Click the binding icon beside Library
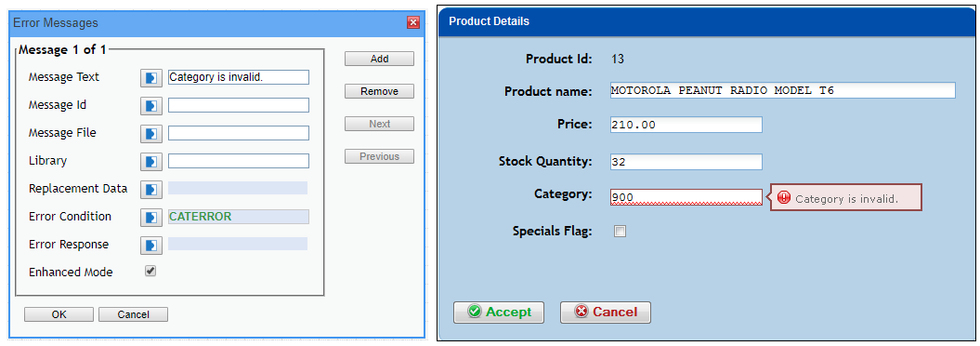Image resolution: width=980 pixels, height=346 pixels. 150,162
